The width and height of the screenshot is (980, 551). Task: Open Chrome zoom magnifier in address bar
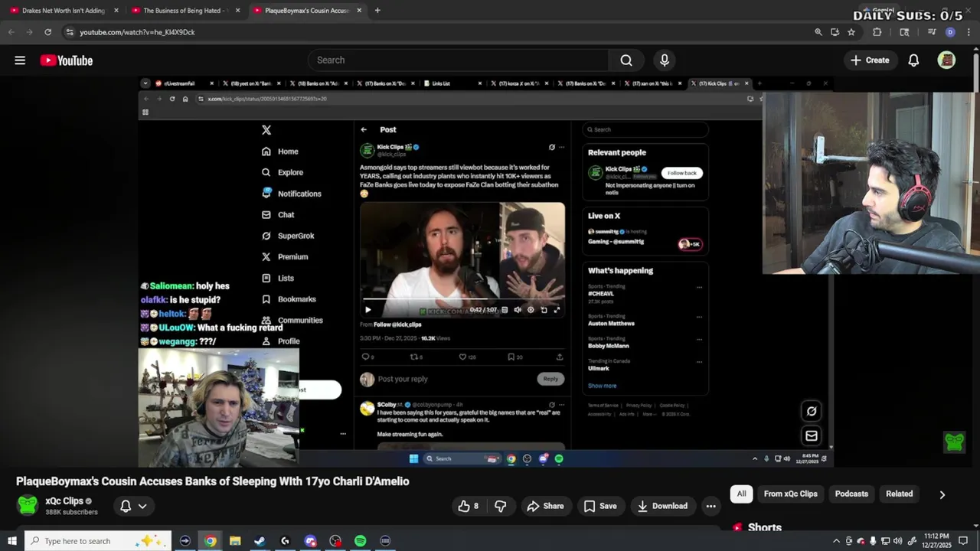[x=818, y=32]
